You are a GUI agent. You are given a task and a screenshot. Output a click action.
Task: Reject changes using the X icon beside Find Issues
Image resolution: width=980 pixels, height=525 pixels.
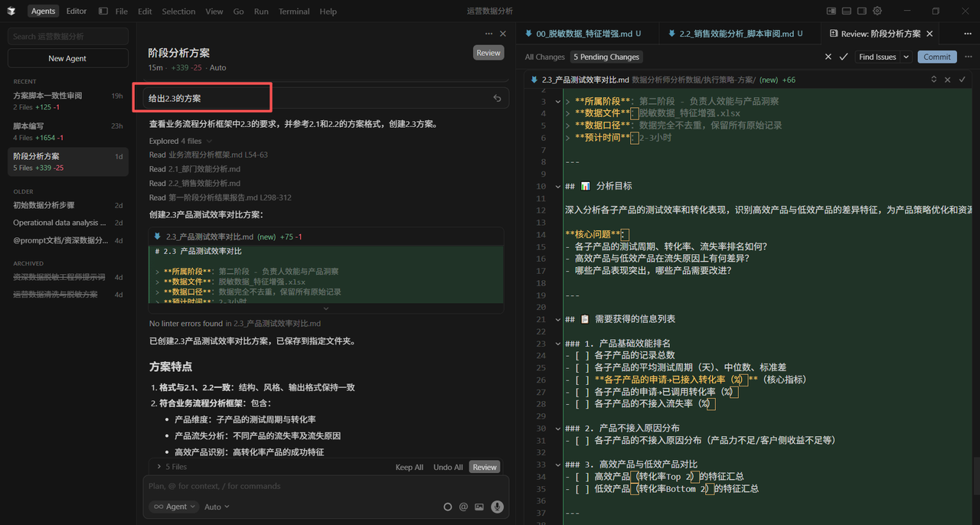828,57
